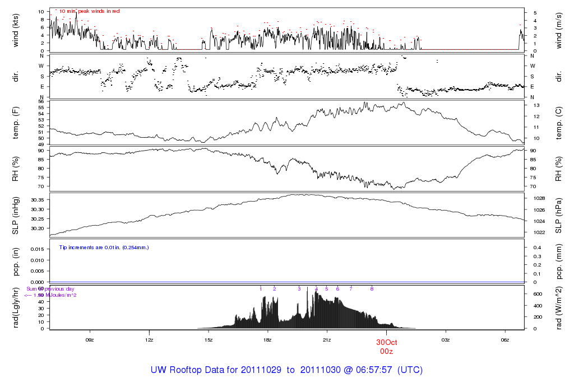Select the 12z time axis label
Viewport: 574px width, 392px height.
click(x=149, y=339)
